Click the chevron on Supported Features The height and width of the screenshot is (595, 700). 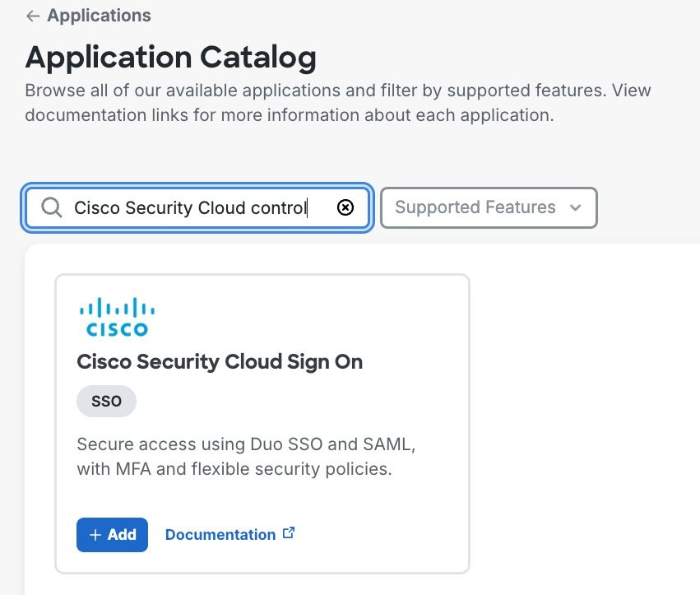575,208
